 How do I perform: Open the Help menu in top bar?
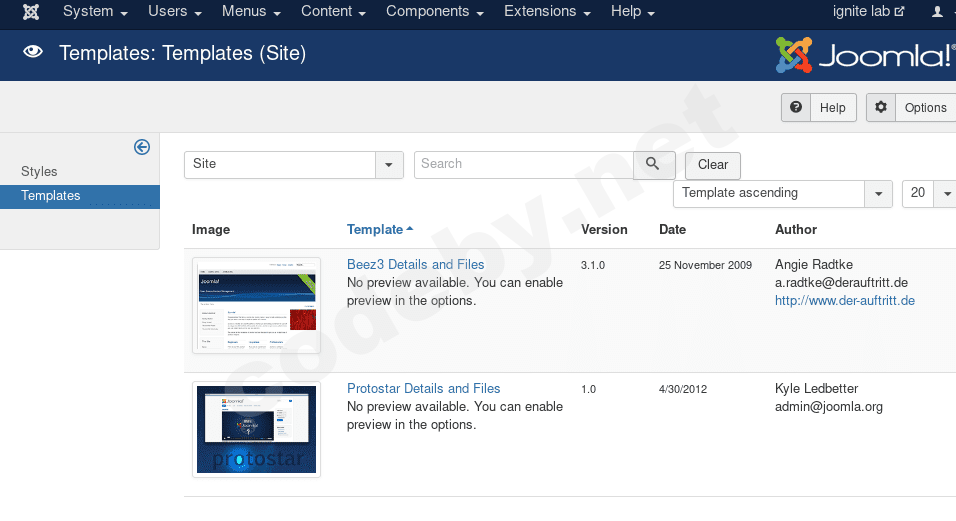tap(633, 12)
